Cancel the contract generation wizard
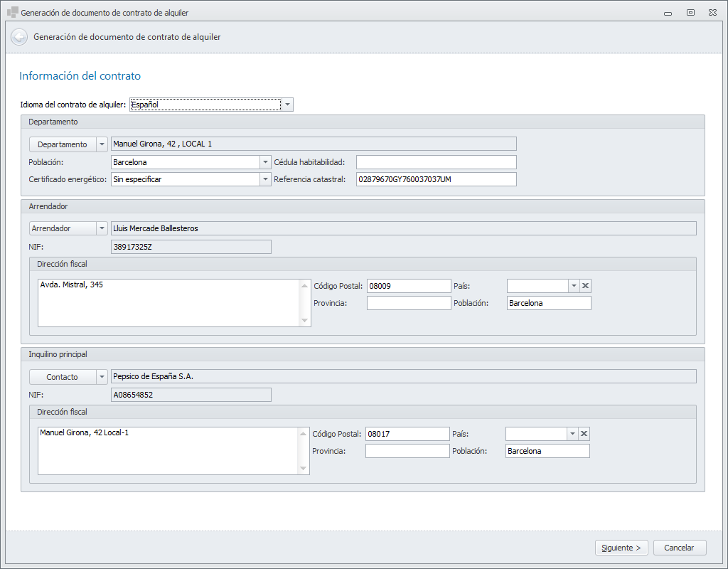Viewport: 728px width, 569px height. point(679,548)
